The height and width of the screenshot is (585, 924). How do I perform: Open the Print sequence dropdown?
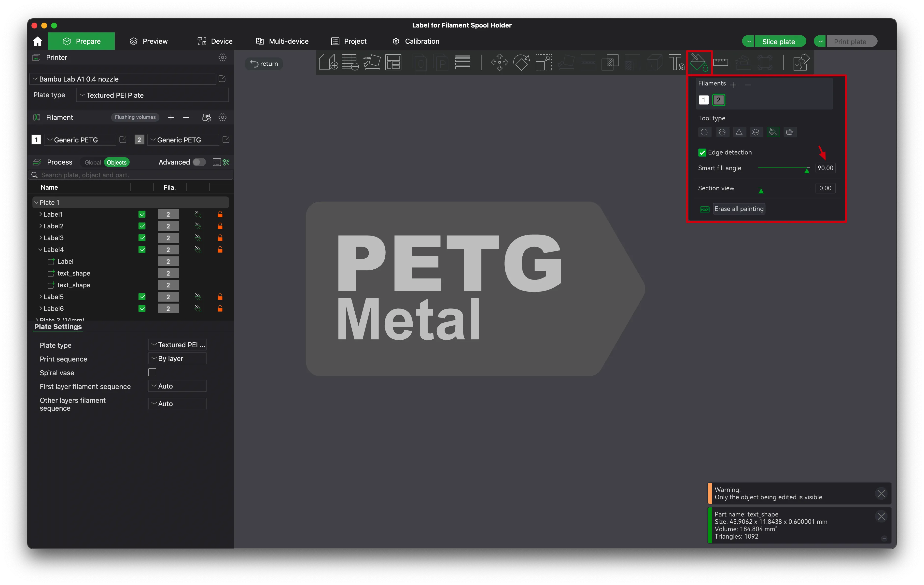pyautogui.click(x=177, y=359)
